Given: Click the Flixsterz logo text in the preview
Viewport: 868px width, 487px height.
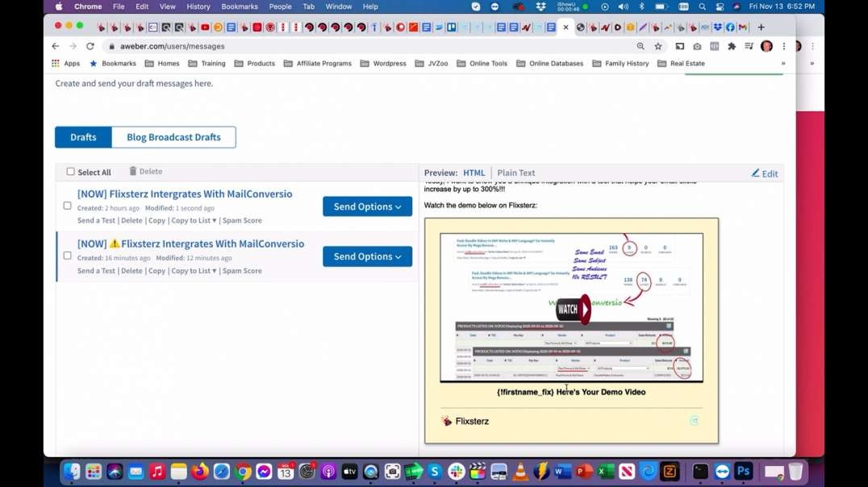Looking at the screenshot, I should 472,421.
